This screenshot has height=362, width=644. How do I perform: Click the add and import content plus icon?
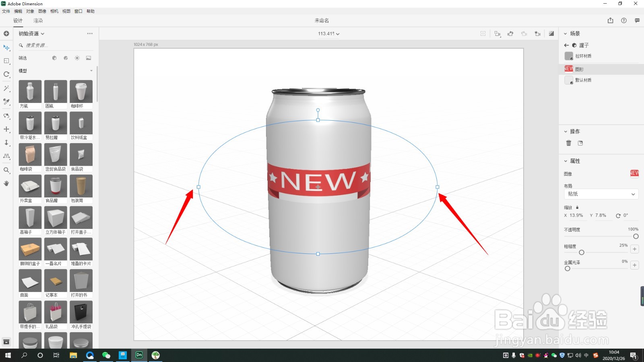pos(6,33)
